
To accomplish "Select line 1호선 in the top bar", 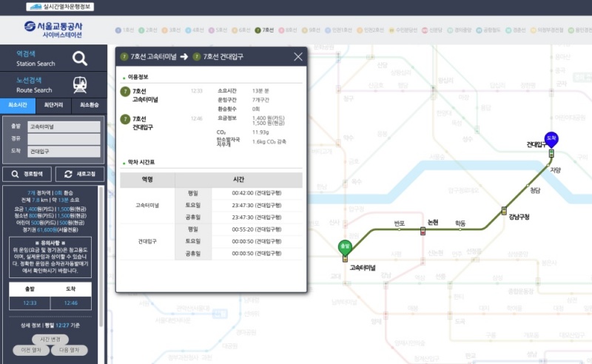I will pos(124,30).
